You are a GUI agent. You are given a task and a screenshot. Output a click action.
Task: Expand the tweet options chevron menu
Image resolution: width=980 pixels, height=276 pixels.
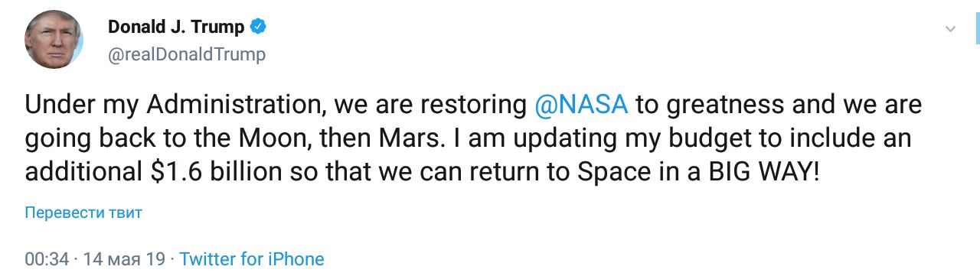point(950,29)
